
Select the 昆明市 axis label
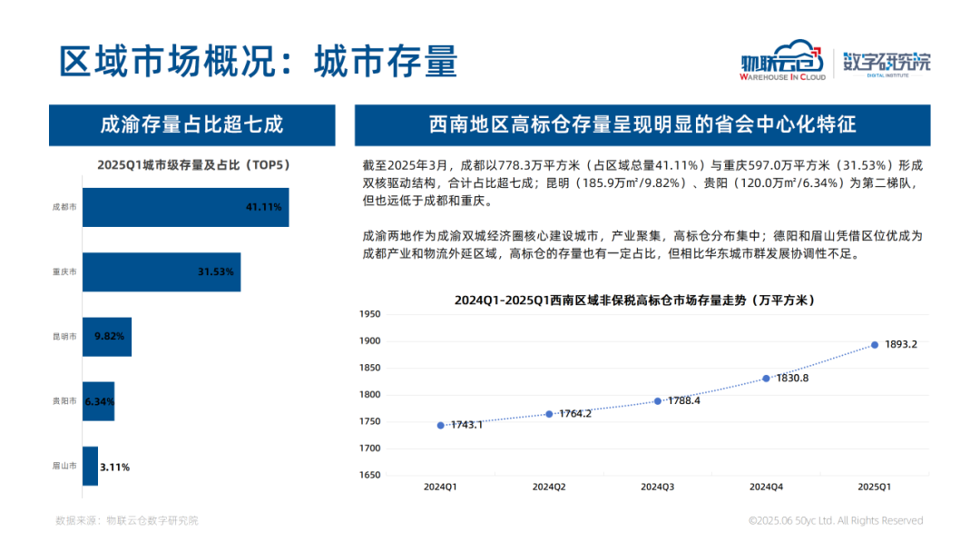64,336
